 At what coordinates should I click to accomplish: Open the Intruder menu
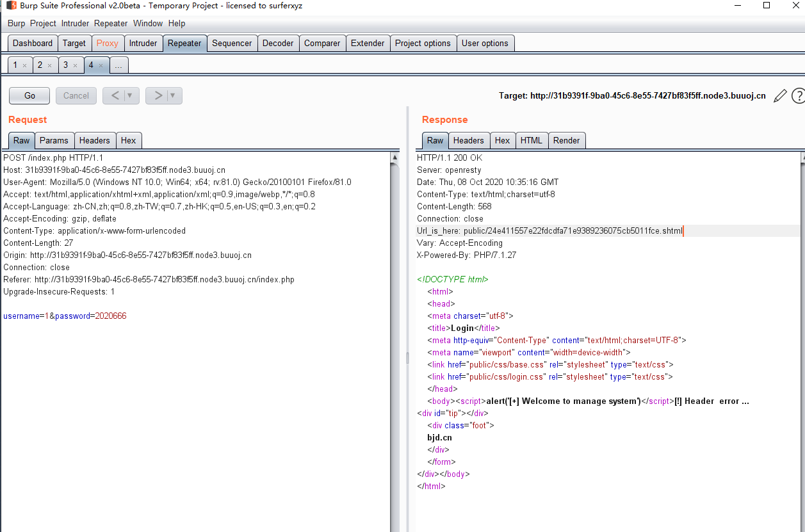pyautogui.click(x=76, y=24)
